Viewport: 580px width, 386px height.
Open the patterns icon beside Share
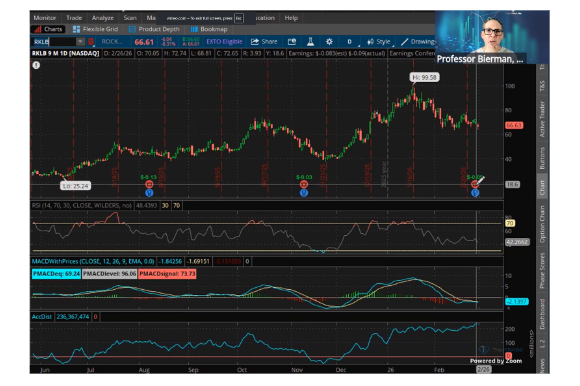click(292, 42)
